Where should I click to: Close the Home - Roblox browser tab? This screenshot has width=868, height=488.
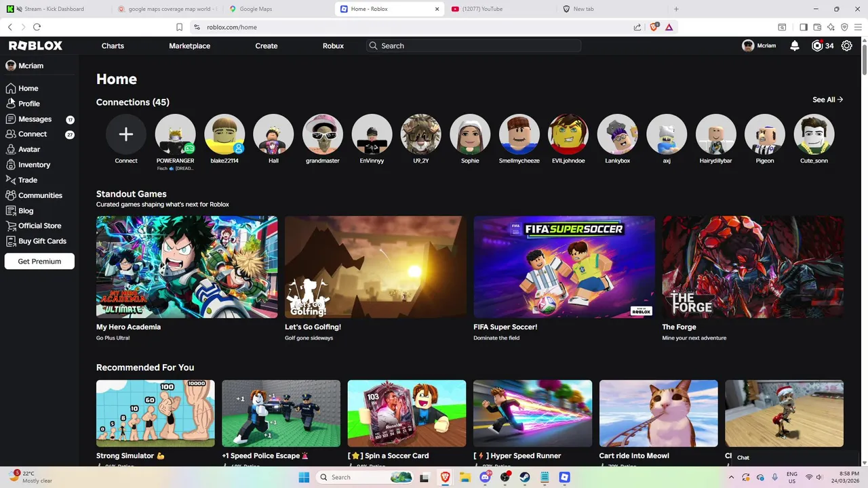(437, 9)
